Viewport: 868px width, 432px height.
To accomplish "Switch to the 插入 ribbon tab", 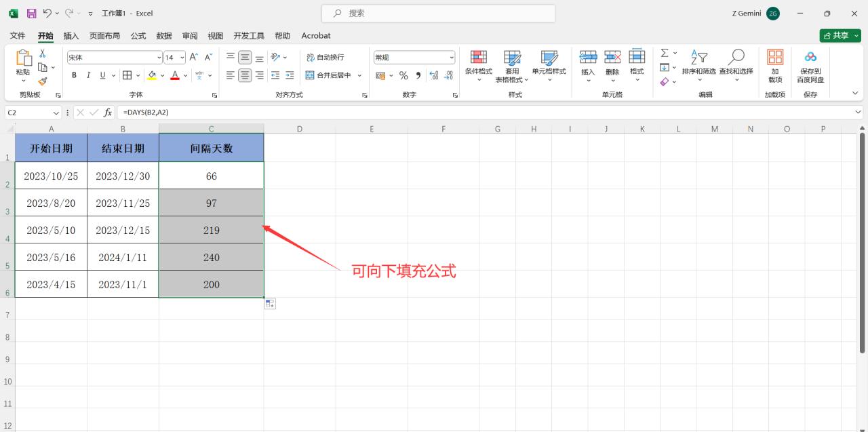I will click(71, 35).
